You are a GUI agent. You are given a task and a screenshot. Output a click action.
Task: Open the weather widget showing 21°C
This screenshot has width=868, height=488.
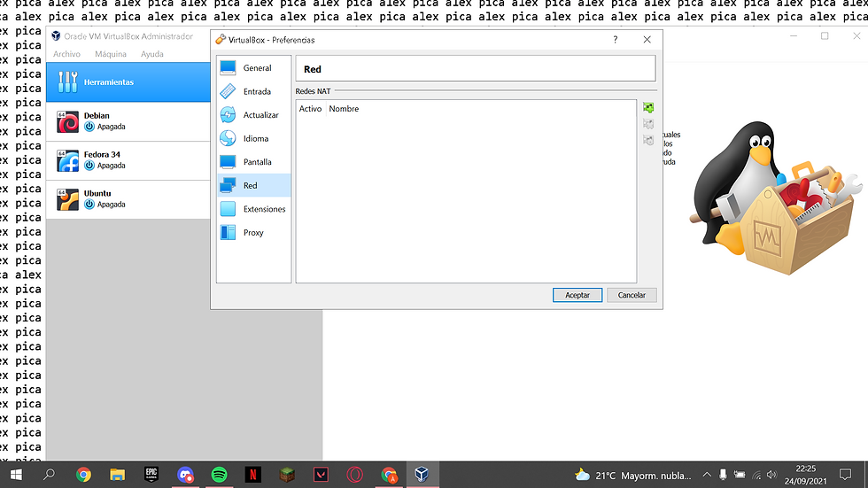pos(633,476)
